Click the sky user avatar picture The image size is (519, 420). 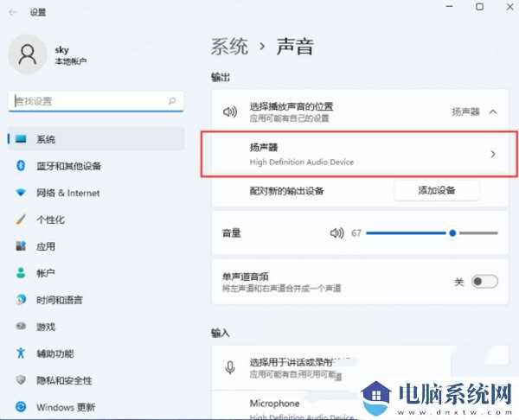[27, 54]
